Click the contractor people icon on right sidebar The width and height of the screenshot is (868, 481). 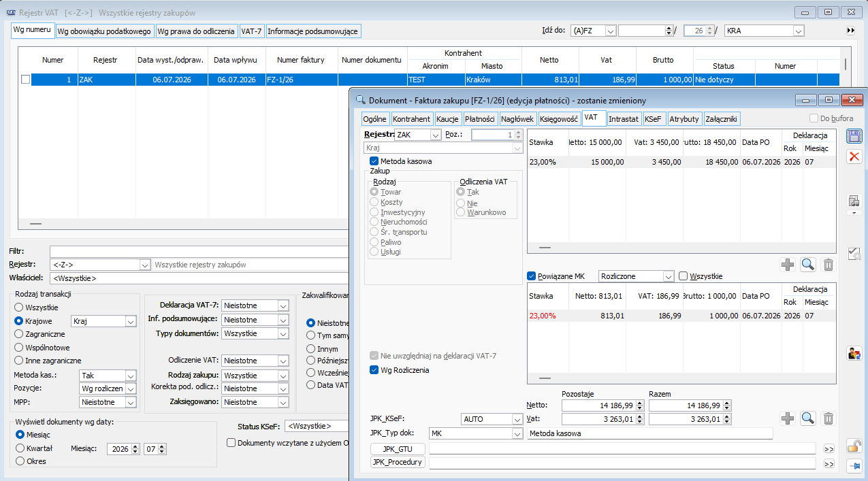pos(854,353)
